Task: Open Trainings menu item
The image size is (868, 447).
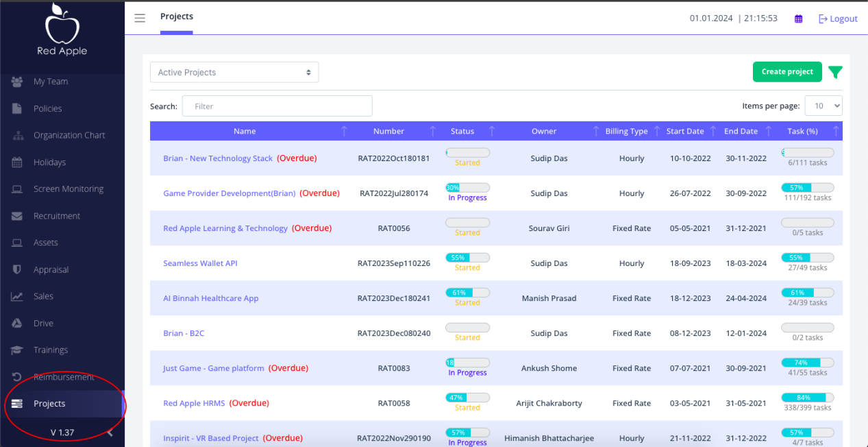Action: (x=51, y=350)
